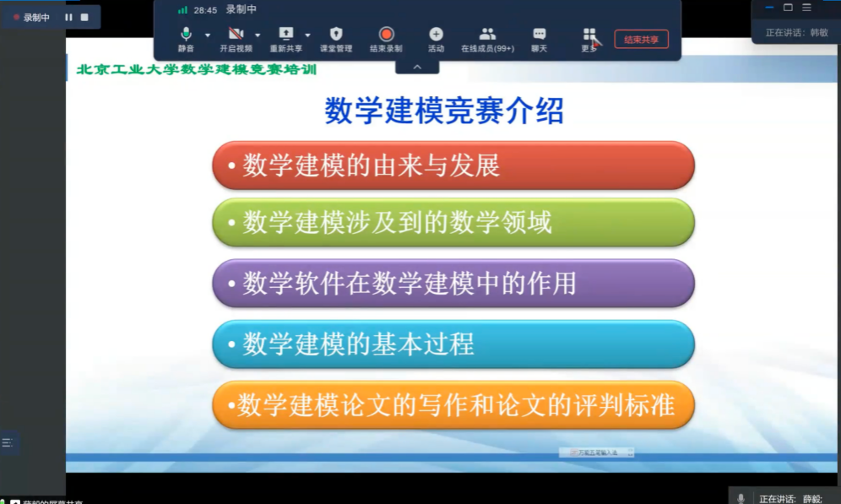Click the 数学建模的由来与发展 red slide bar
The image size is (841, 504).
[453, 165]
